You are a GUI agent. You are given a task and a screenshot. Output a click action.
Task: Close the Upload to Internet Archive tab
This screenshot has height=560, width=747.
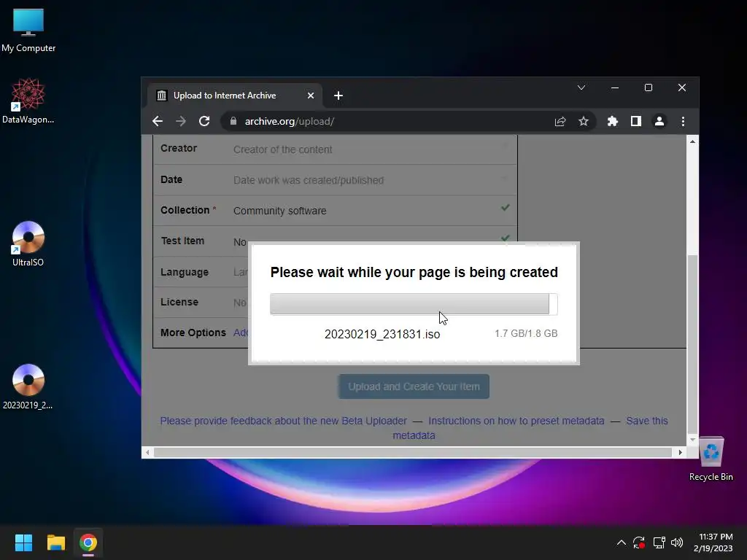tap(311, 96)
